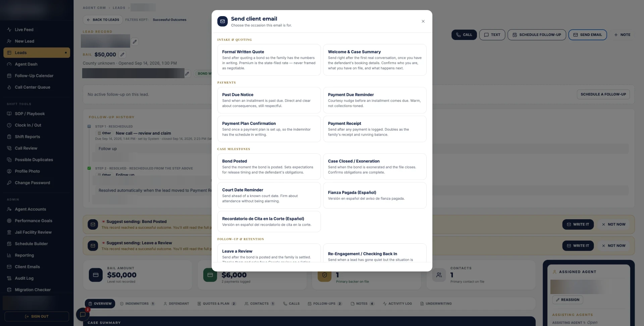The image size is (644, 326).
Task: Go to New Lead in sidebar
Action: tap(37, 41)
